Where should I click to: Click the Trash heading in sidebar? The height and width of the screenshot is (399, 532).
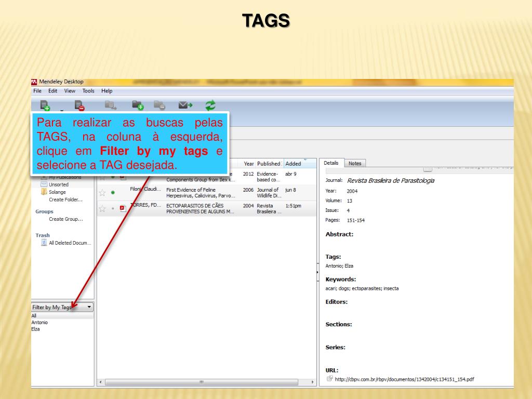pyautogui.click(x=43, y=235)
